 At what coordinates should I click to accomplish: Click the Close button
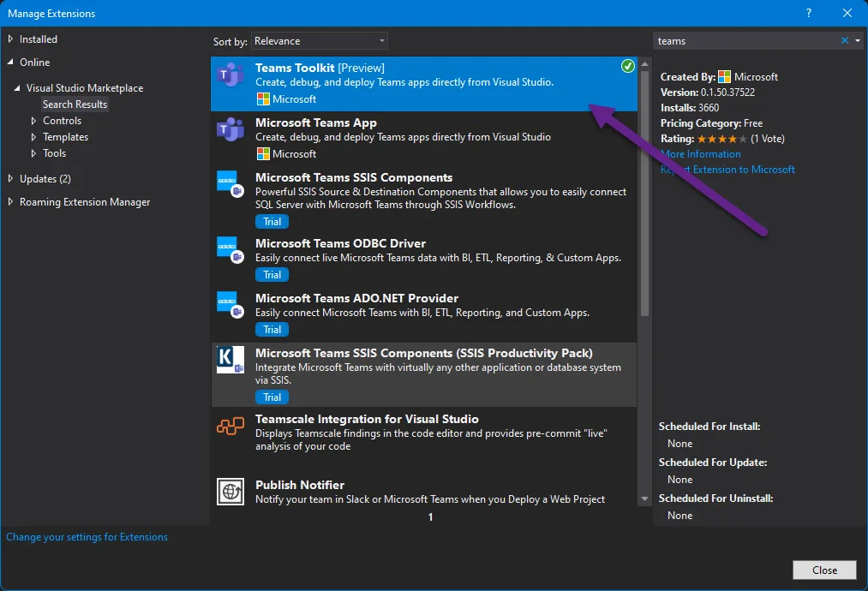coord(824,570)
